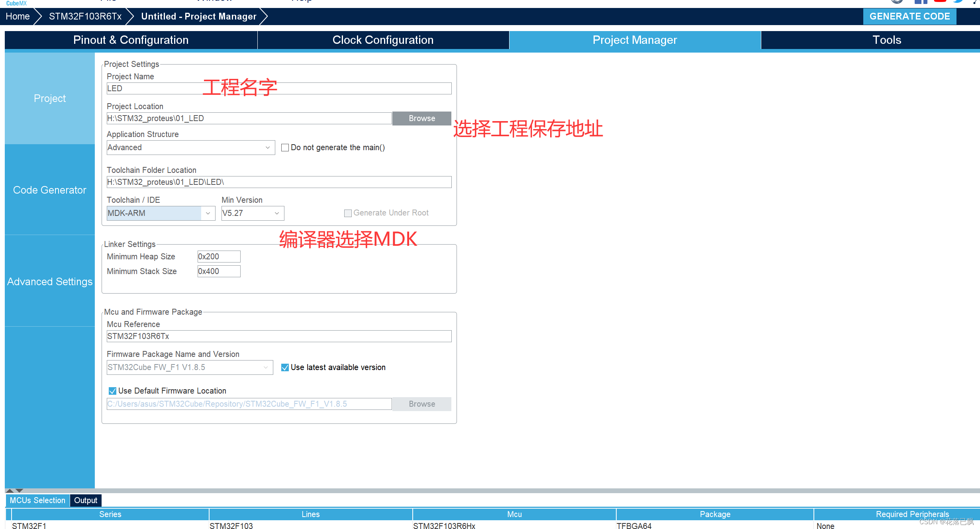Sort by the Package column header

click(715, 514)
